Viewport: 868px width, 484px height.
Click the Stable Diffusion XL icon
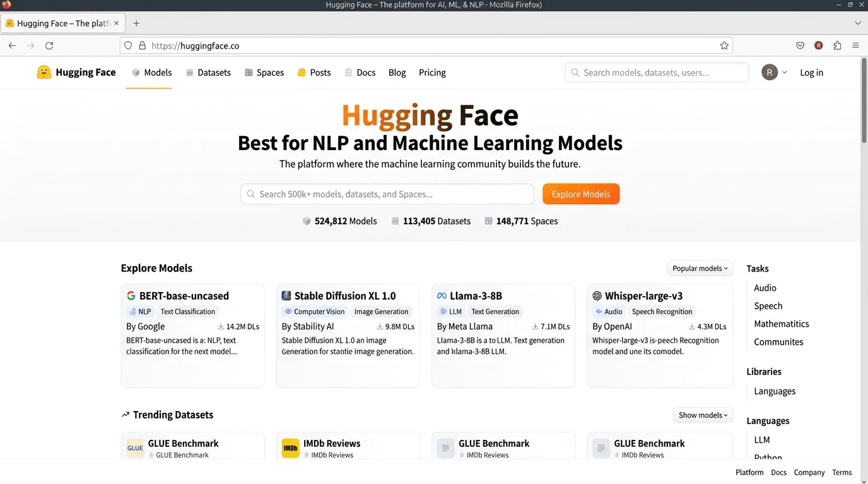[x=286, y=296]
